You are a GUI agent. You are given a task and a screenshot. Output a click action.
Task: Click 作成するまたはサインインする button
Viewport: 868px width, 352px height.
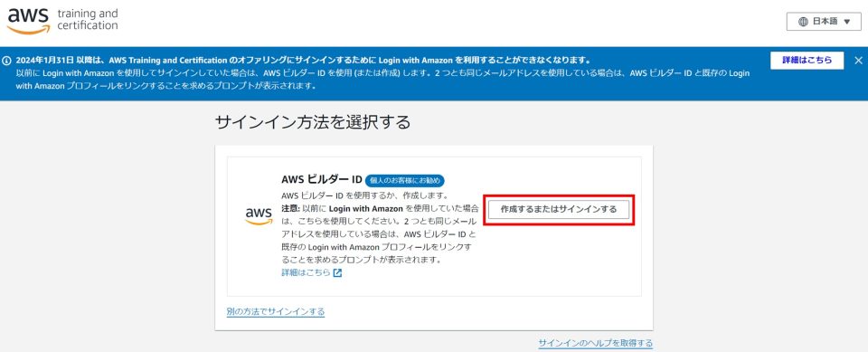point(559,210)
